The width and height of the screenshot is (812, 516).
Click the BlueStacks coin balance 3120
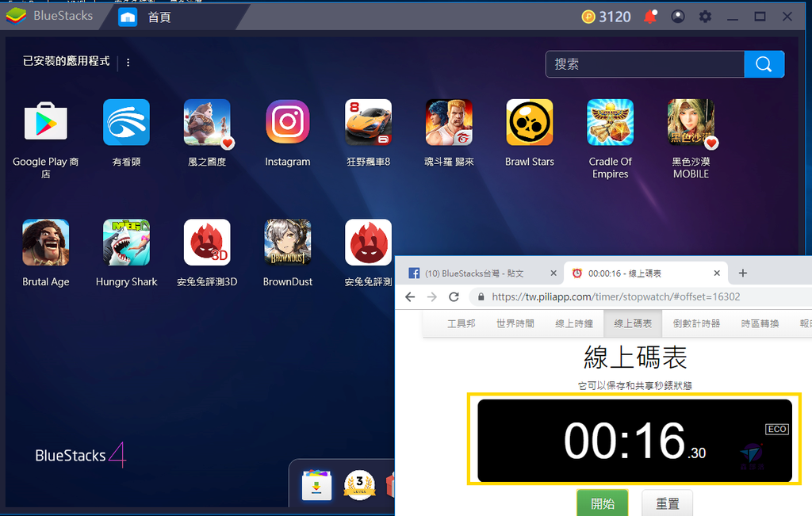[x=606, y=17]
